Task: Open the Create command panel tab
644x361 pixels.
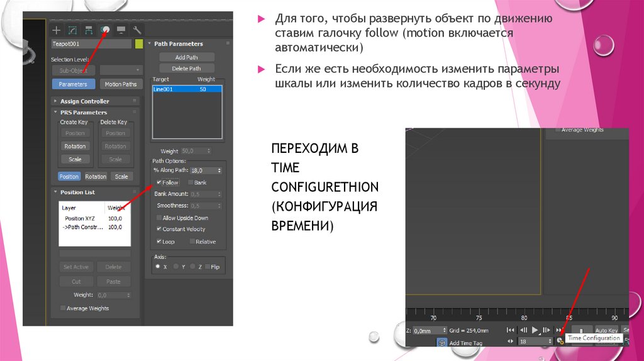Action: point(56,30)
